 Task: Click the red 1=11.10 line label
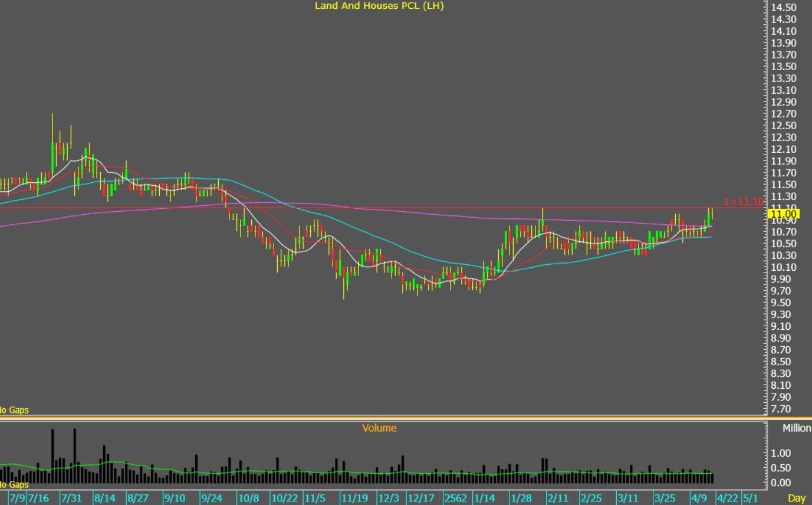click(x=744, y=202)
